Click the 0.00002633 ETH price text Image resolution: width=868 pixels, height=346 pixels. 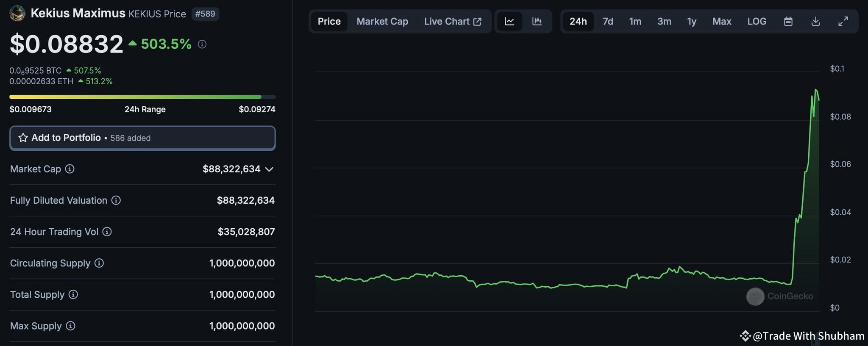pyautogui.click(x=42, y=81)
